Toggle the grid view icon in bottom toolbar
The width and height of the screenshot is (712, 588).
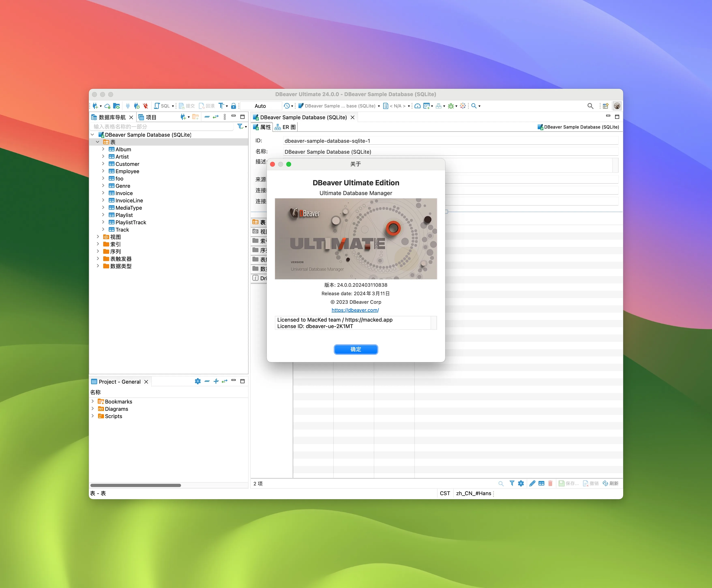coord(541,483)
